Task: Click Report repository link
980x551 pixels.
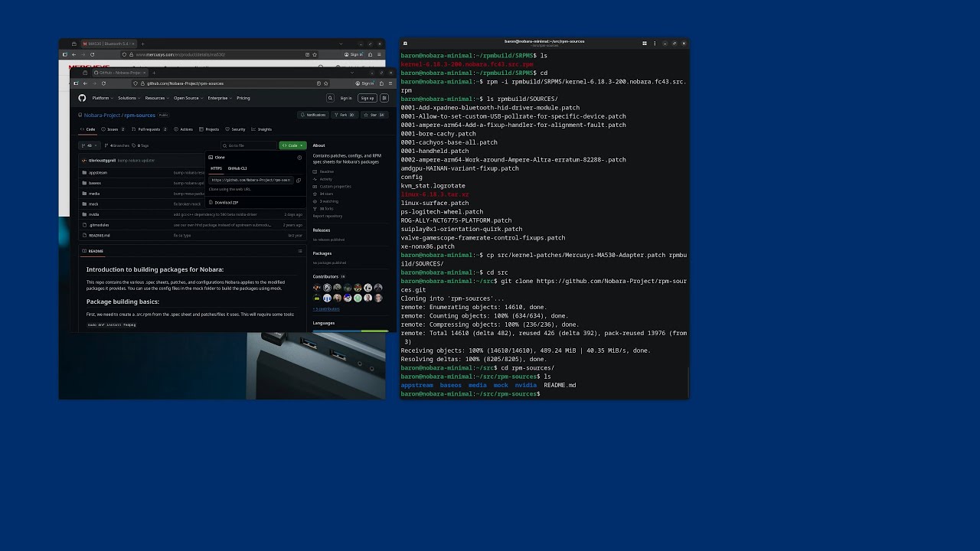Action: click(x=328, y=216)
